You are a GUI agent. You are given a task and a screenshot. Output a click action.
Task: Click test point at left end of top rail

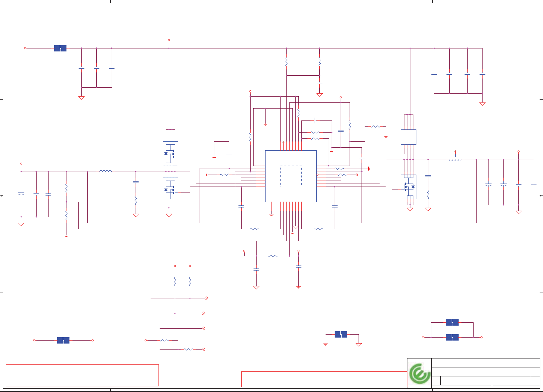(25, 48)
